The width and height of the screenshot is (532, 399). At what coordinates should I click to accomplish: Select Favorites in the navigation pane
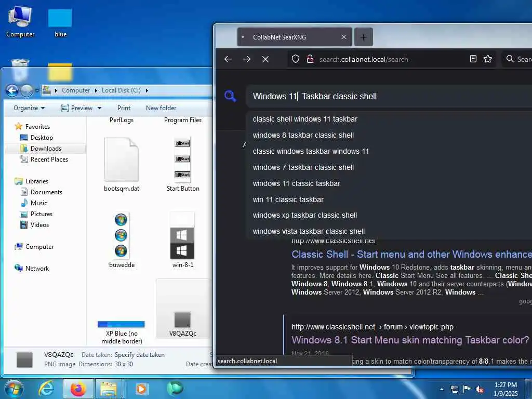[32, 127]
